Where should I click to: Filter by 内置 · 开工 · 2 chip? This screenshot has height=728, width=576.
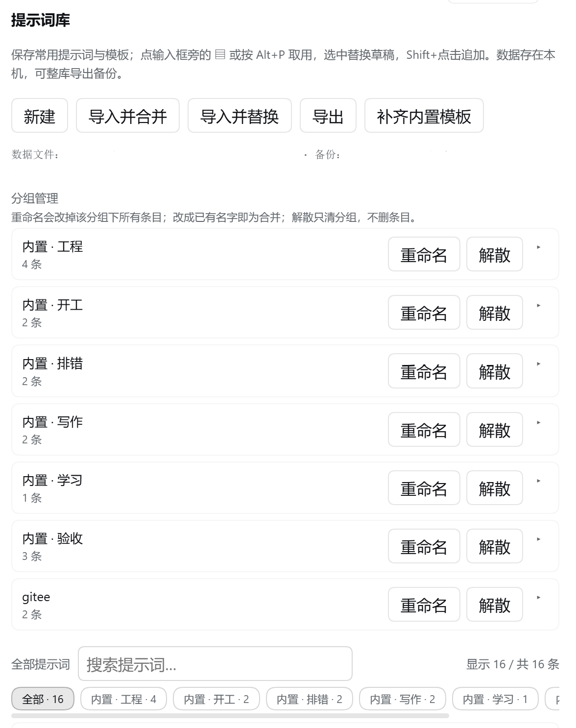(x=216, y=699)
